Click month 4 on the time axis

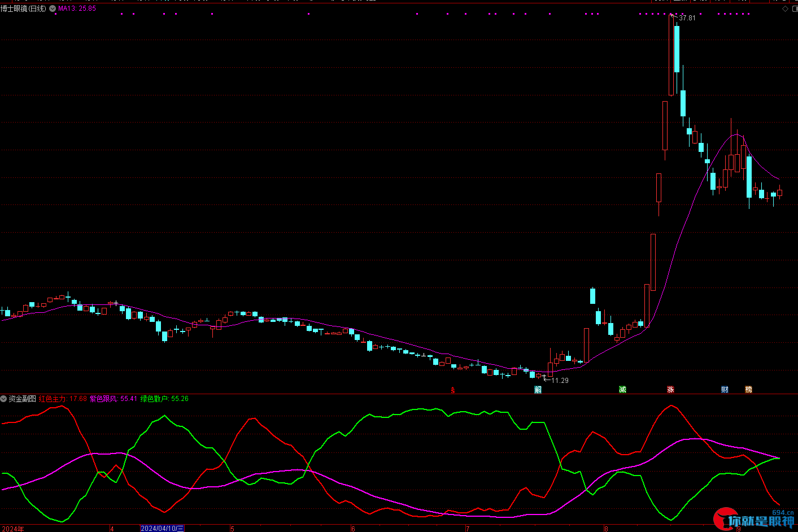click(x=112, y=529)
